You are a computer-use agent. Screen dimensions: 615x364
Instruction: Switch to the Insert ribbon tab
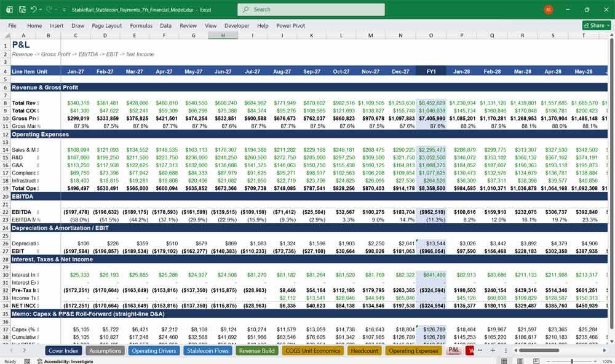[x=57, y=25]
